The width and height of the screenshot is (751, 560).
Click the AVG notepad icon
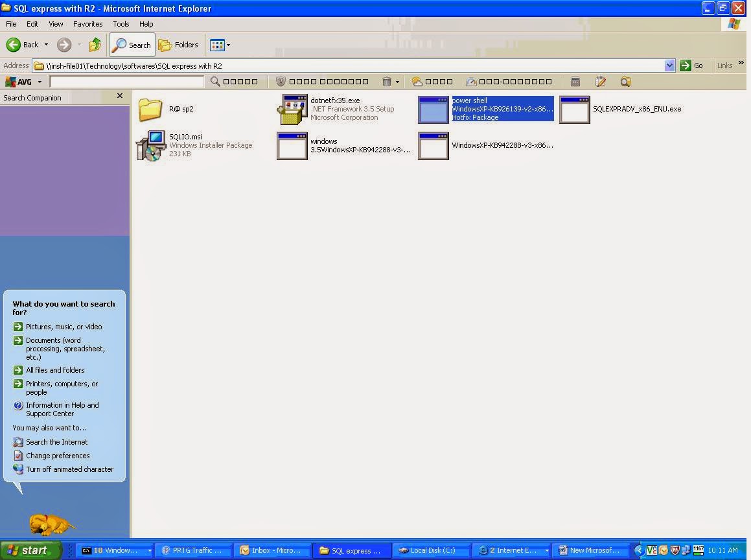click(x=601, y=82)
